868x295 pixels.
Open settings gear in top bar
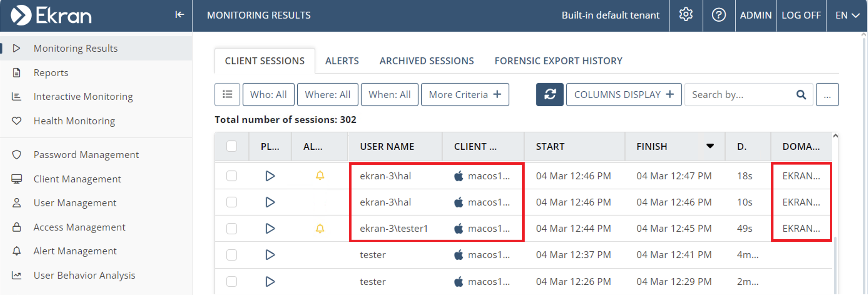[x=686, y=15]
